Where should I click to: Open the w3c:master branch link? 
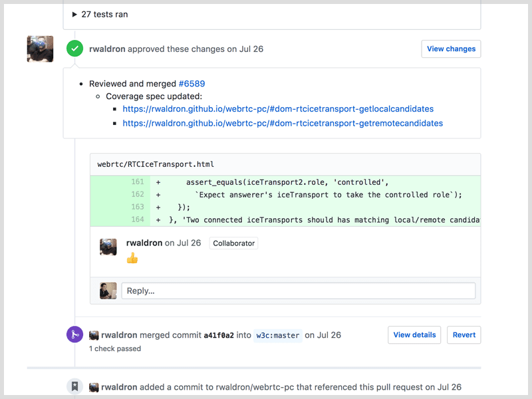click(x=277, y=336)
